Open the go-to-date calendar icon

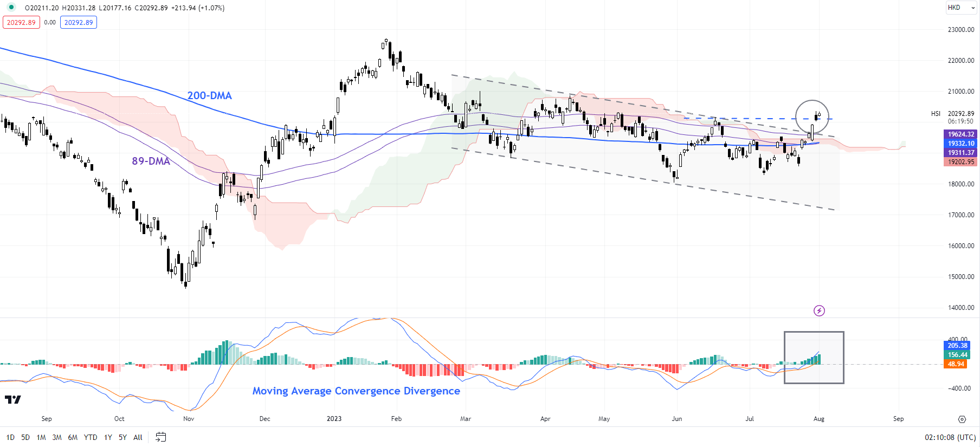click(161, 437)
